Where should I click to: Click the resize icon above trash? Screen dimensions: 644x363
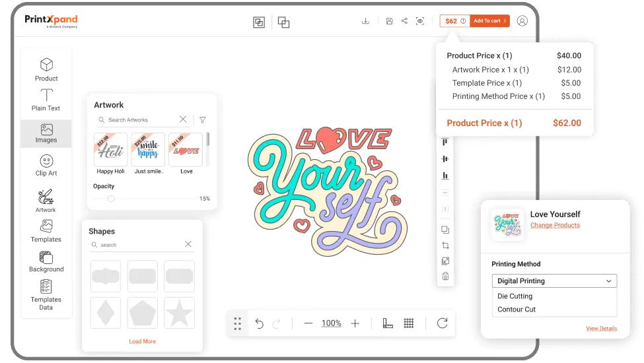click(445, 261)
